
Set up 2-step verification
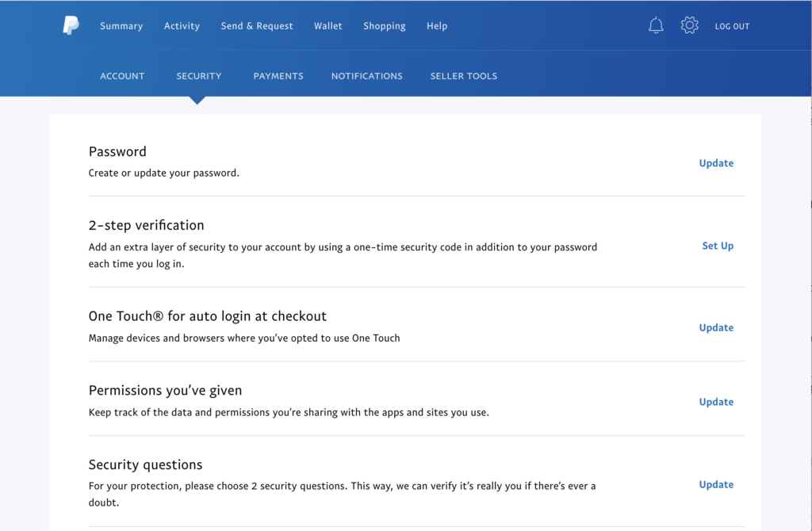click(718, 246)
